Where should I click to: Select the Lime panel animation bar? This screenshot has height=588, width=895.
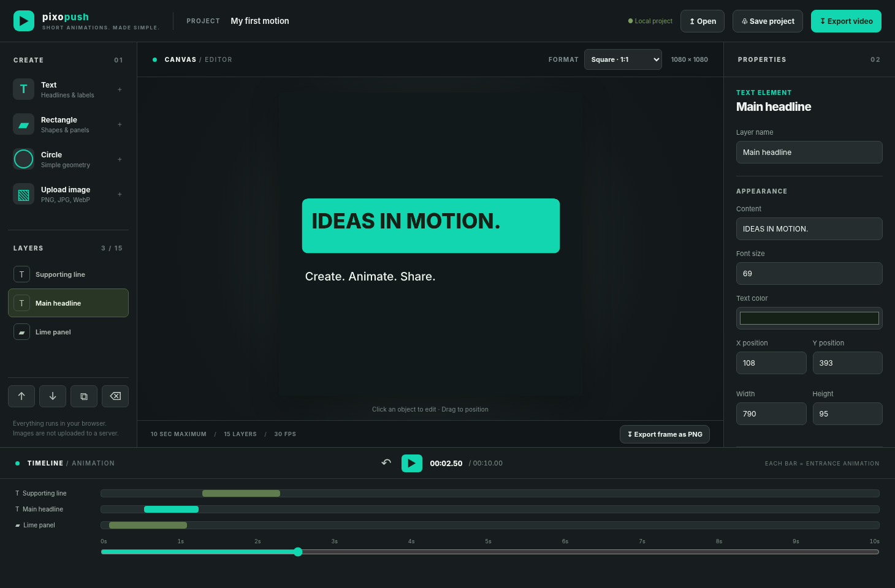coord(148,525)
